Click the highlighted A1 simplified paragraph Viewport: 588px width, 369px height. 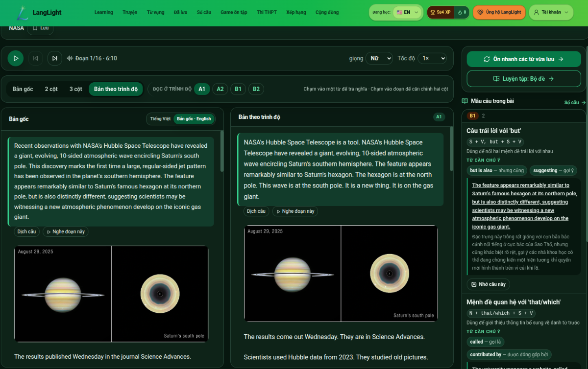[341, 169]
